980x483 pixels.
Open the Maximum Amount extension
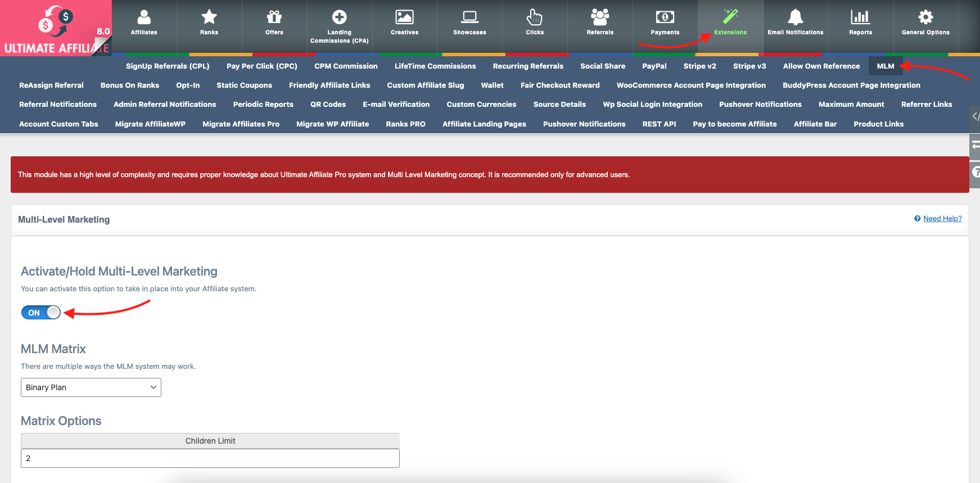pyautogui.click(x=851, y=105)
